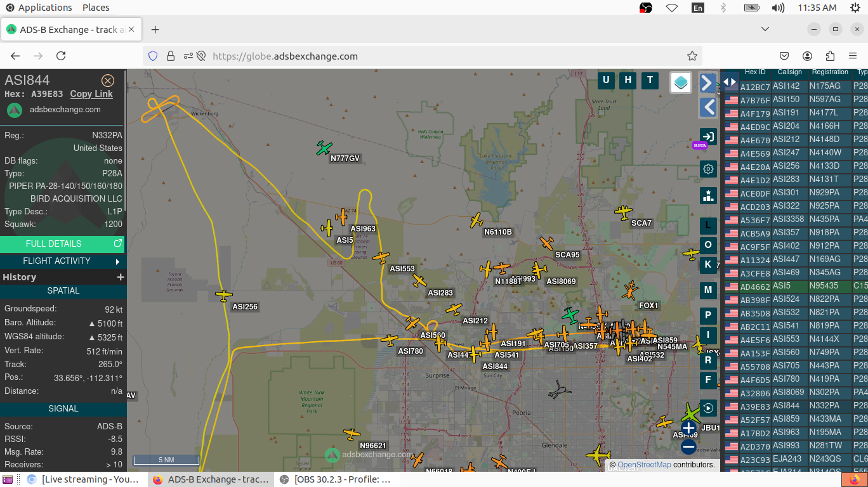Sort table by Registration header
This screenshot has height=487, width=868.
click(830, 72)
